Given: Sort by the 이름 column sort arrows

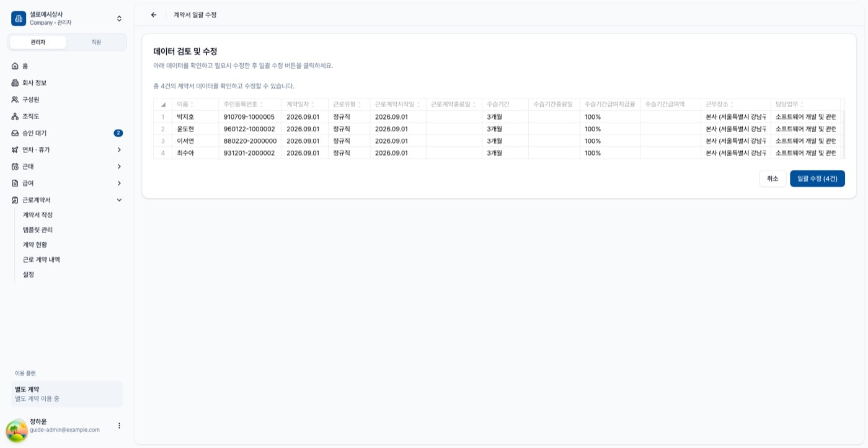Looking at the screenshot, I should click(x=192, y=105).
